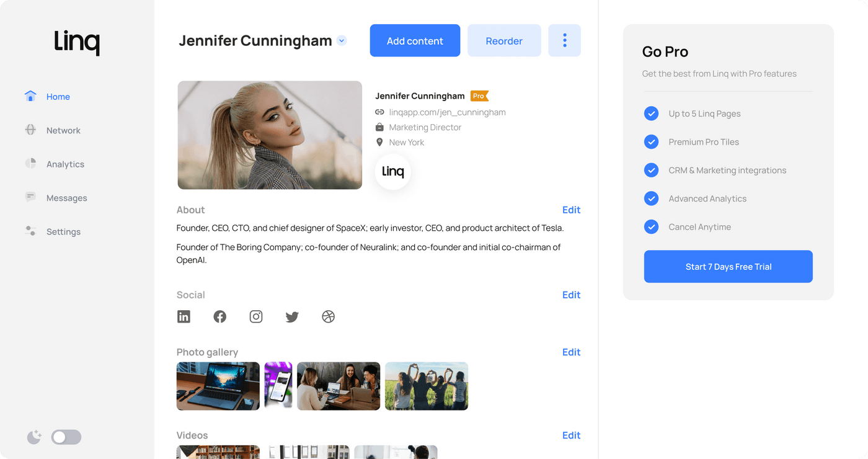The width and height of the screenshot is (868, 459).
Task: Click the Add content button
Action: 415,41
